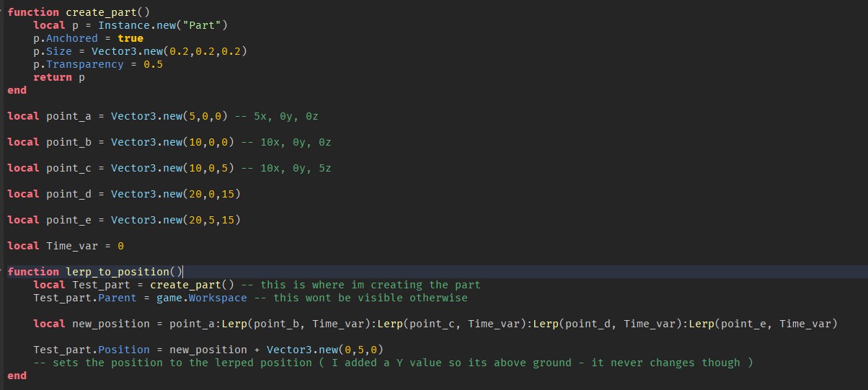Viewport: 868px width, 390px height.
Task: Click 'Instance' in the local p line
Action: (124, 25)
